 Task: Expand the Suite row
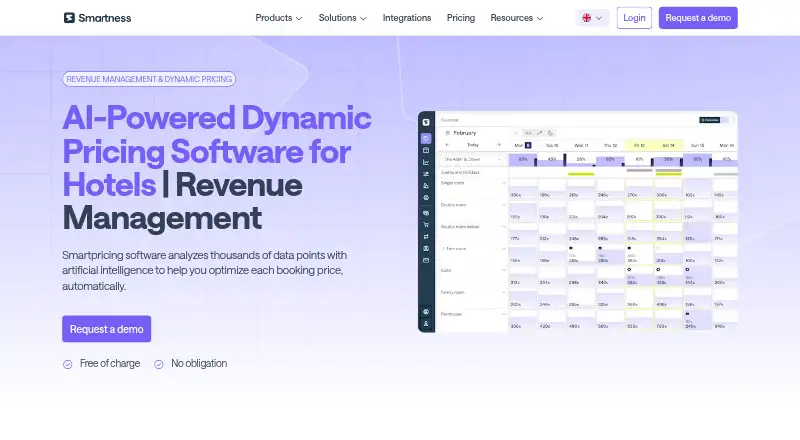[x=504, y=271]
